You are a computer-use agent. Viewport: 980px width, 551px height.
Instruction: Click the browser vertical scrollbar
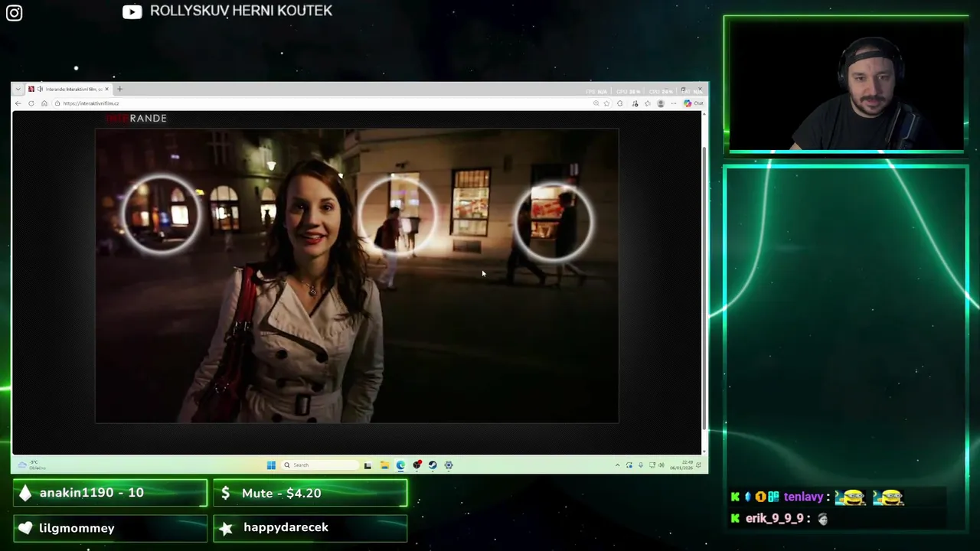coord(704,287)
